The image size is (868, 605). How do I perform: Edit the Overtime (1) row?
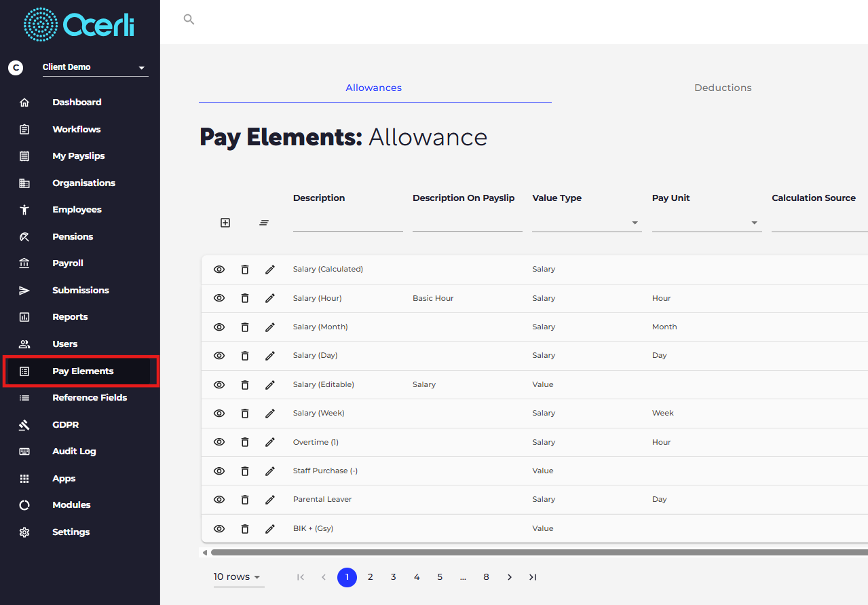click(270, 442)
